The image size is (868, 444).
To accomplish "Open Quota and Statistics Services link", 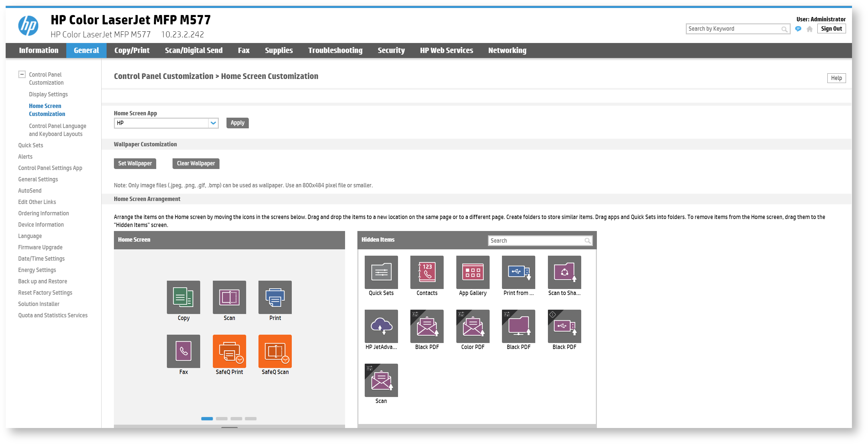I will [53, 316].
